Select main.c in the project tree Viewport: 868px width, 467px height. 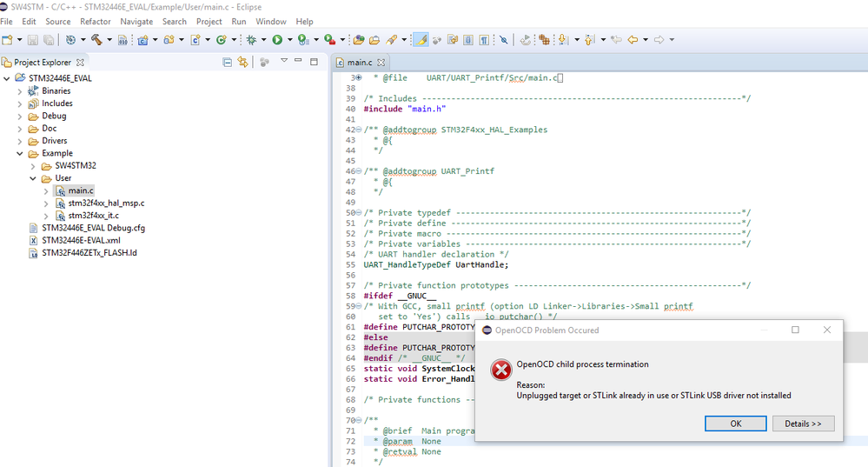(x=81, y=190)
